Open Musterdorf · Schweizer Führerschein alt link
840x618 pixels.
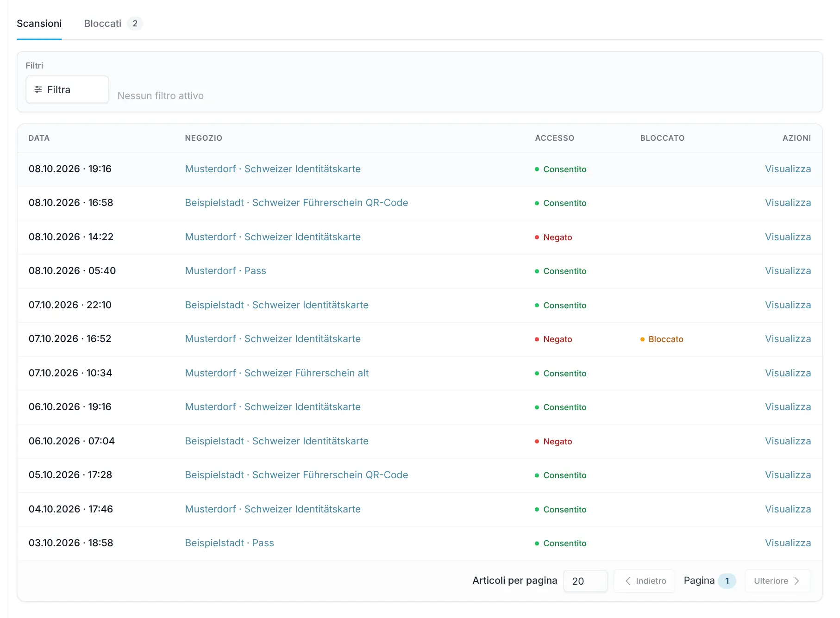277,373
